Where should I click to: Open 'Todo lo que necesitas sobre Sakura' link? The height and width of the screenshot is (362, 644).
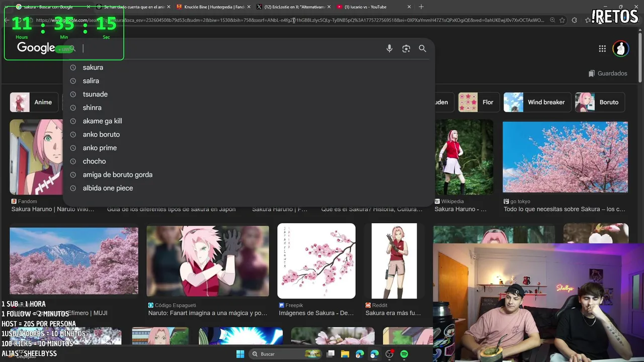(x=565, y=209)
